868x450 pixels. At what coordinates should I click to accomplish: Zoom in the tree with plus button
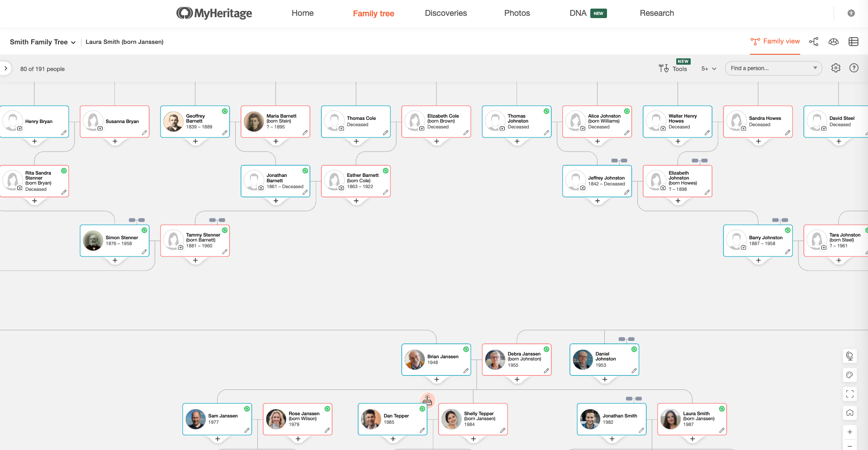pos(850,432)
